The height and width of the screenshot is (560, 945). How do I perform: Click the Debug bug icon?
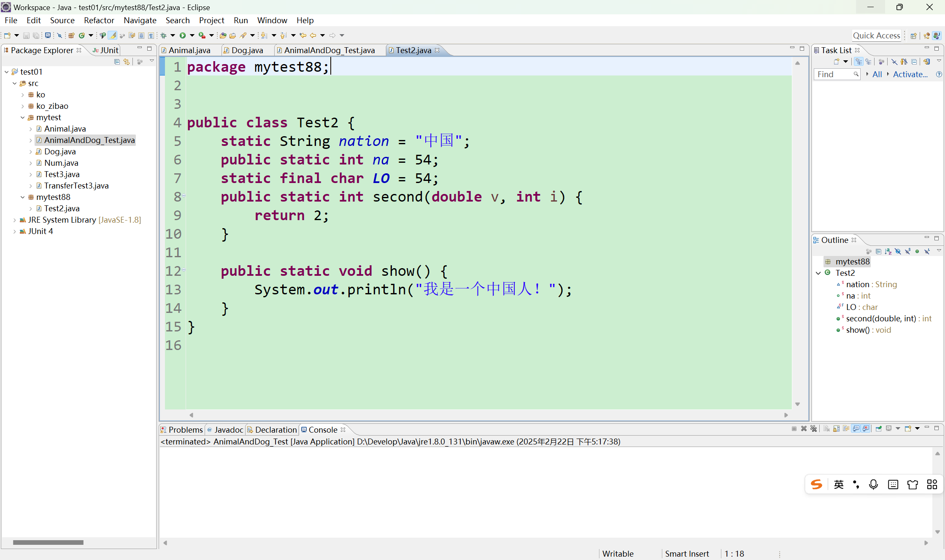164,35
